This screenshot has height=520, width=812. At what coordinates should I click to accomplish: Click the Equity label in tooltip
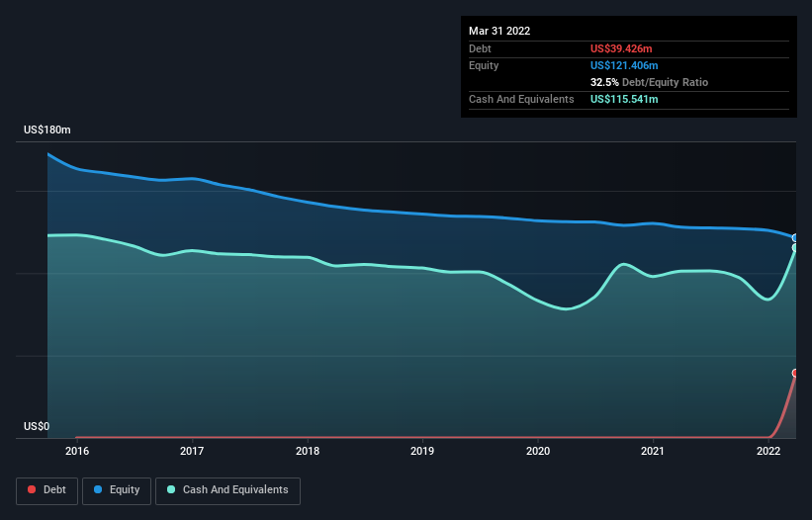click(x=484, y=65)
